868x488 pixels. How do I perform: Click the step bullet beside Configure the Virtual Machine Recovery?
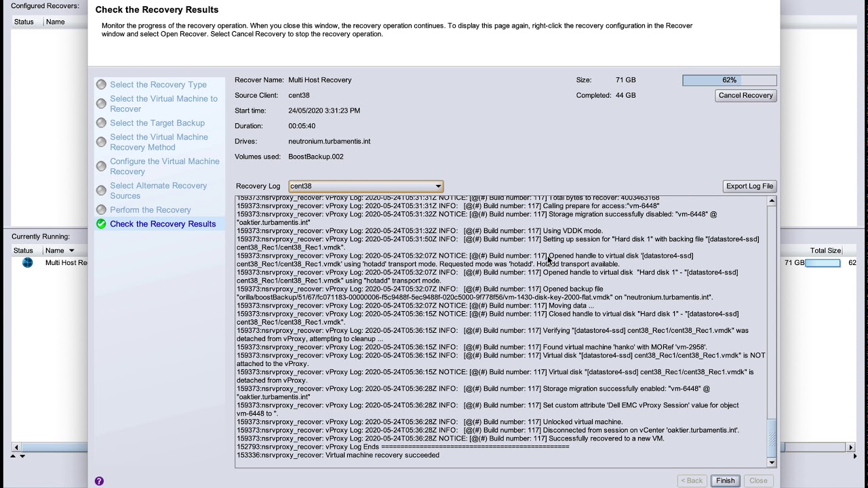pos(101,167)
